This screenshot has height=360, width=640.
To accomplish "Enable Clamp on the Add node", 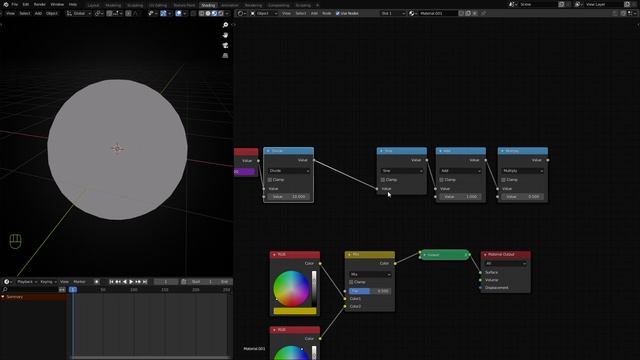I will pyautogui.click(x=442, y=180).
